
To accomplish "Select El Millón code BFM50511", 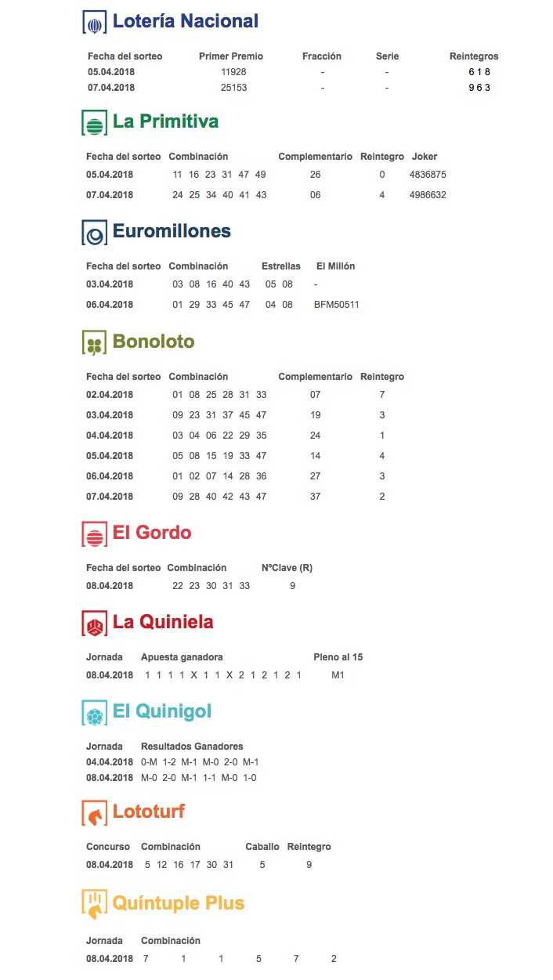I will pyautogui.click(x=336, y=305).
